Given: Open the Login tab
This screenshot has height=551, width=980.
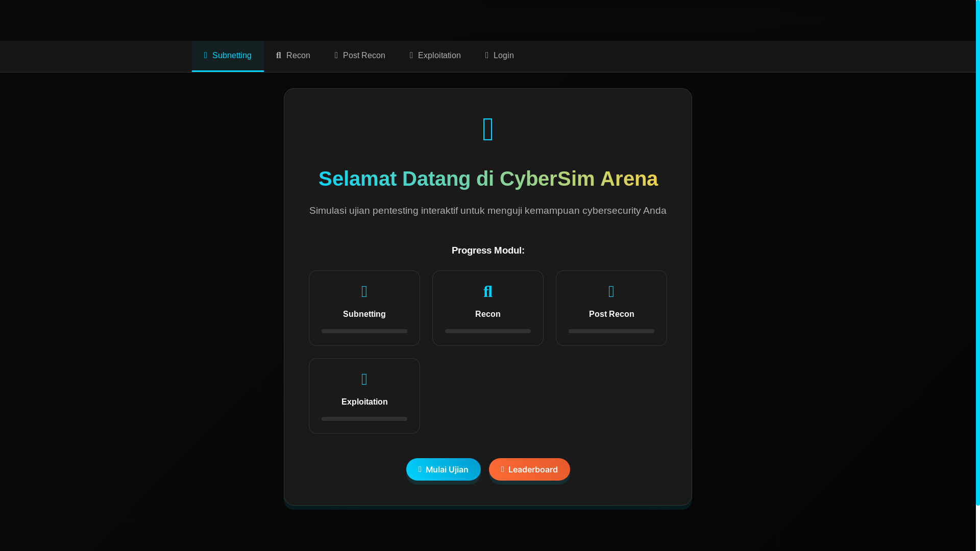Looking at the screenshot, I should [x=499, y=56].
